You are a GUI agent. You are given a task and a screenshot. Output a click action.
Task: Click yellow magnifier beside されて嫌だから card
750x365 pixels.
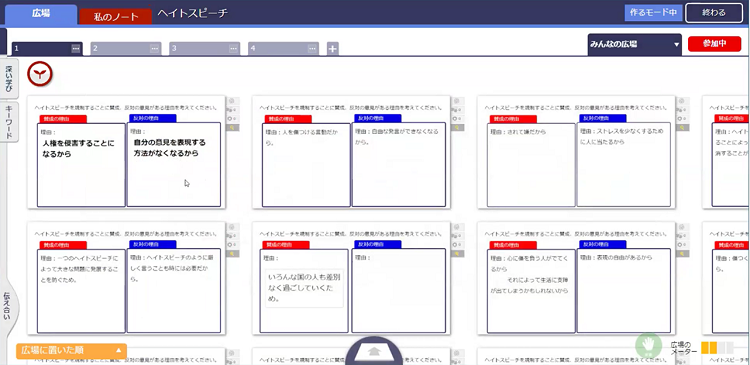tap(683, 127)
